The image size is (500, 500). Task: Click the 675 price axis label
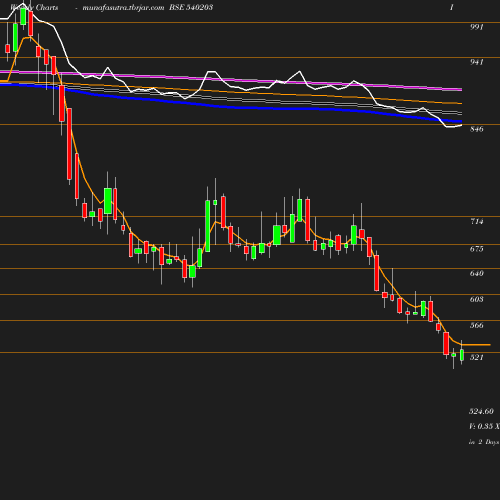(x=476, y=249)
